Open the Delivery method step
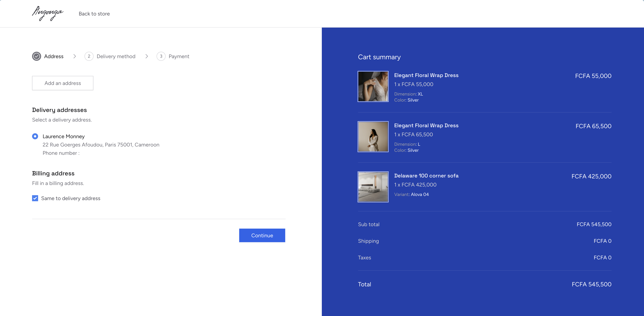The image size is (644, 316). (x=116, y=56)
